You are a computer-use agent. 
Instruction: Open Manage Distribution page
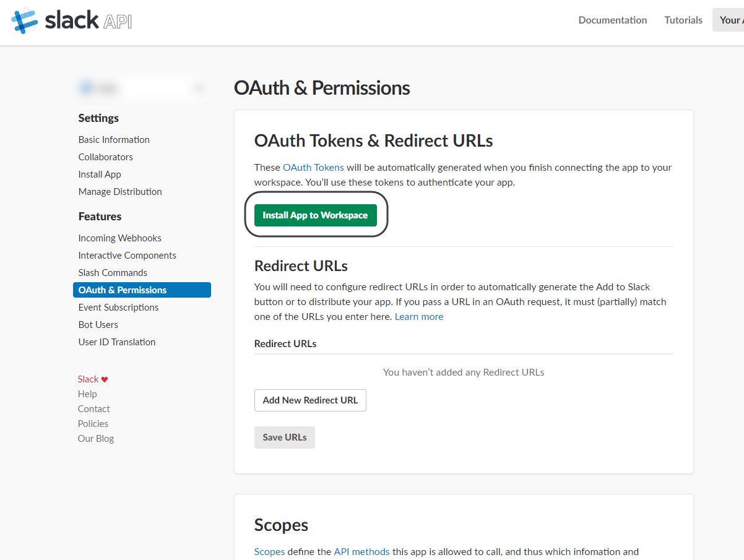tap(120, 192)
